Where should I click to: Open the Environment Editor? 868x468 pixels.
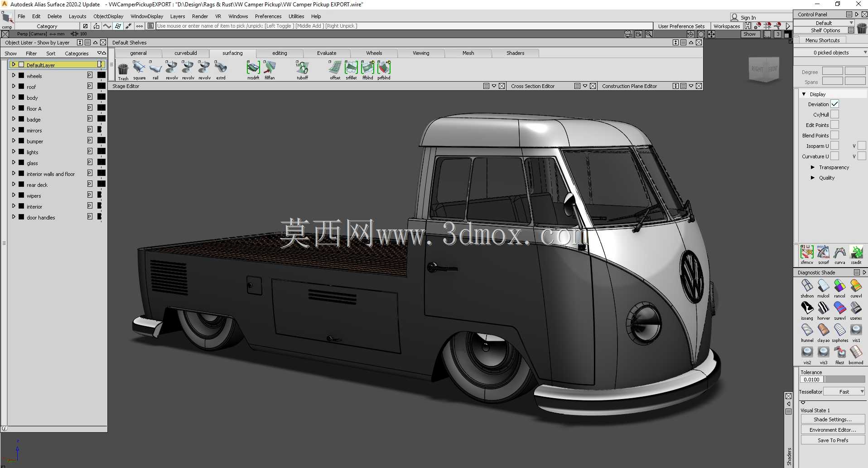tap(833, 430)
